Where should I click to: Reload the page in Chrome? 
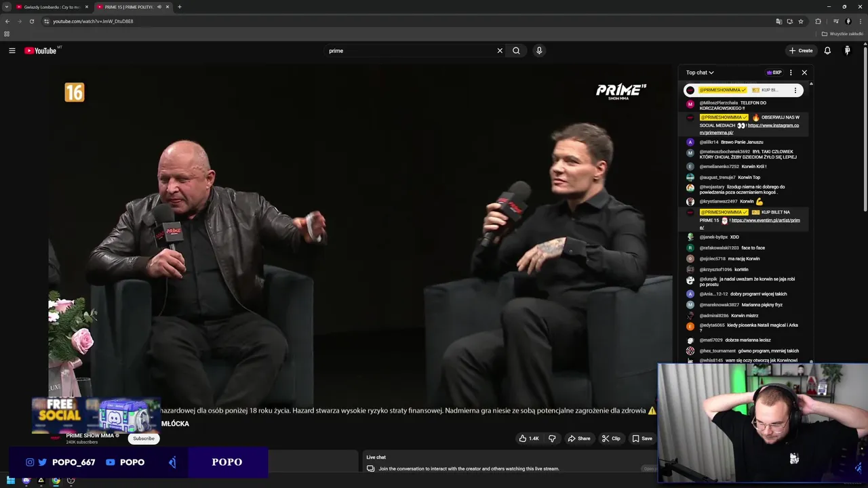[31, 21]
